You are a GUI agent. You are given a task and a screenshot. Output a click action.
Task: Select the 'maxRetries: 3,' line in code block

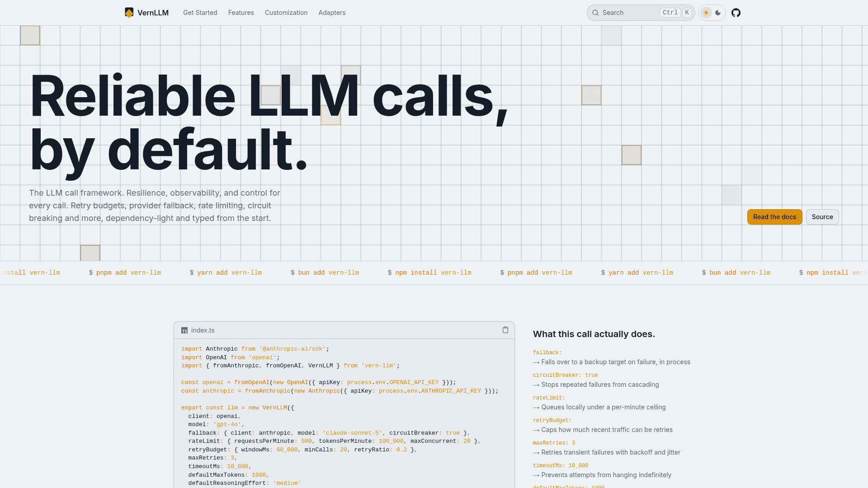(x=213, y=458)
